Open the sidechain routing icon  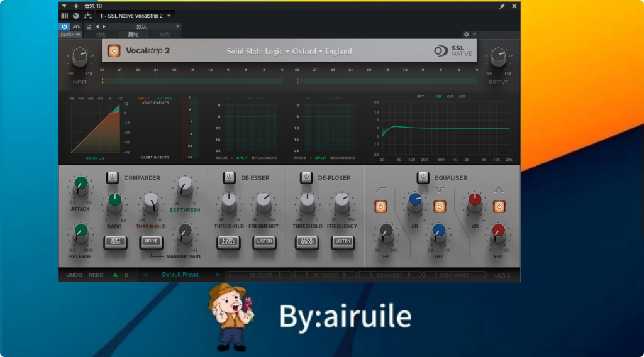(87, 16)
